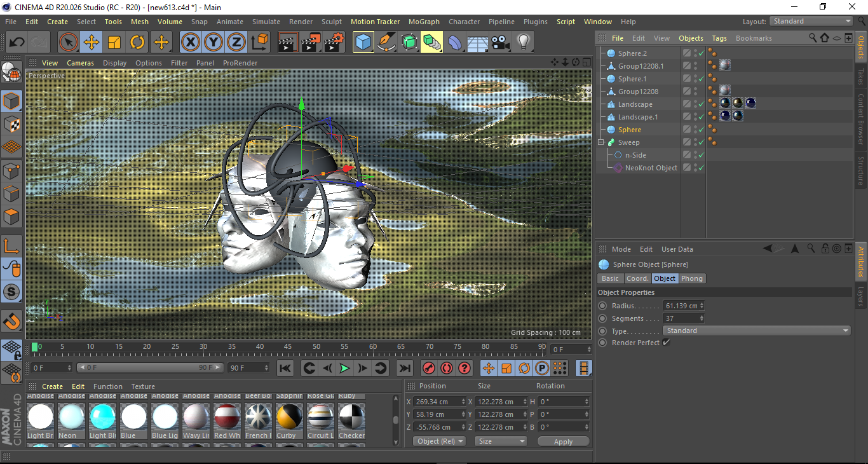Switch to Coord. tab in Attributes
The width and height of the screenshot is (868, 464).
[637, 278]
